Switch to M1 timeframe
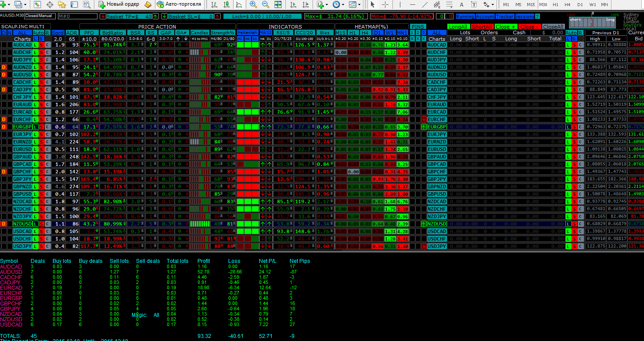Screen dimensions: 644x341 point(506,4)
